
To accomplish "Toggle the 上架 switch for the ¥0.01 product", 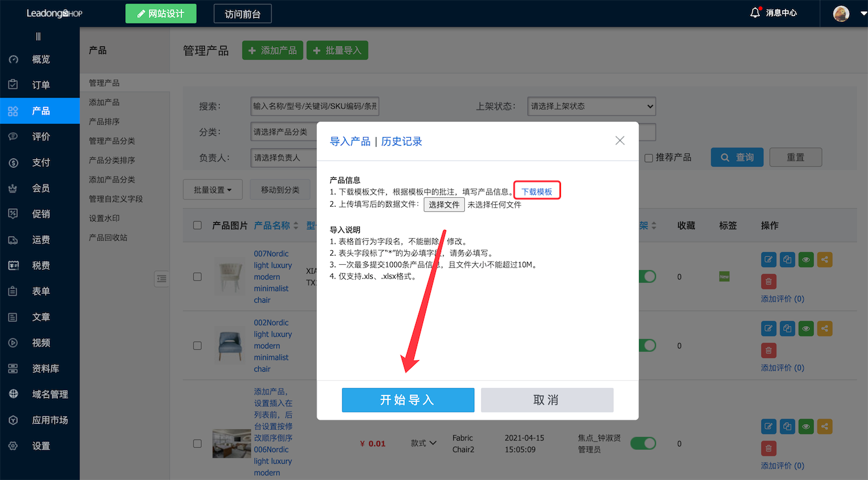I will 643,443.
